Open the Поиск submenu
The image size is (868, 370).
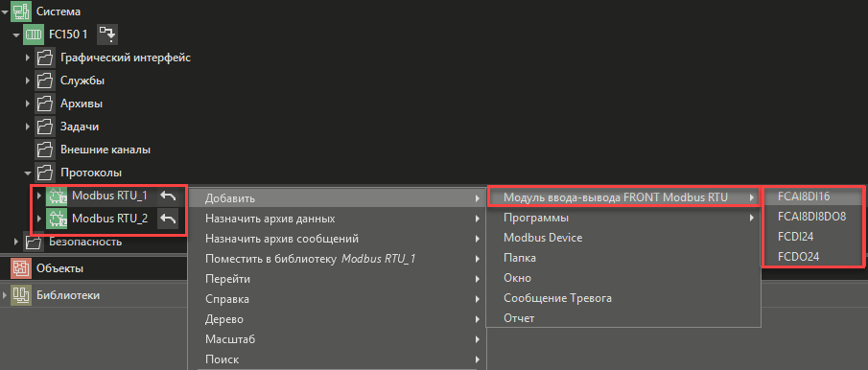337,359
